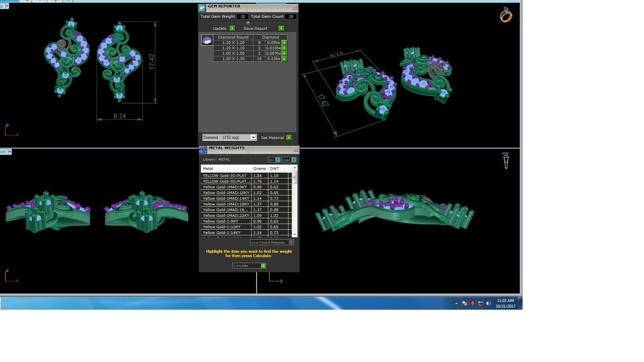The height and width of the screenshot is (362, 644).
Task: Enable Use Object Materials option
Action: coord(291,242)
